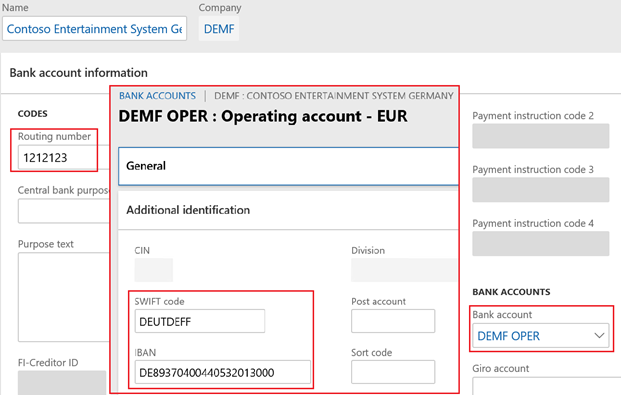This screenshot has width=621, height=395.
Task: Click the Payment instruction code 2 field
Action: pos(541,136)
